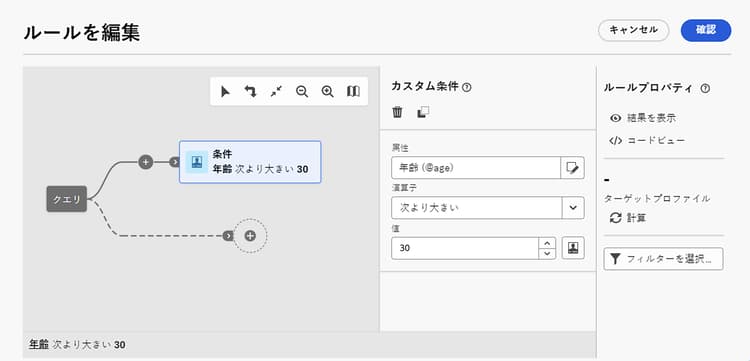Click the 次より大きい operator field
The image size is (750, 361).
tap(476, 208)
